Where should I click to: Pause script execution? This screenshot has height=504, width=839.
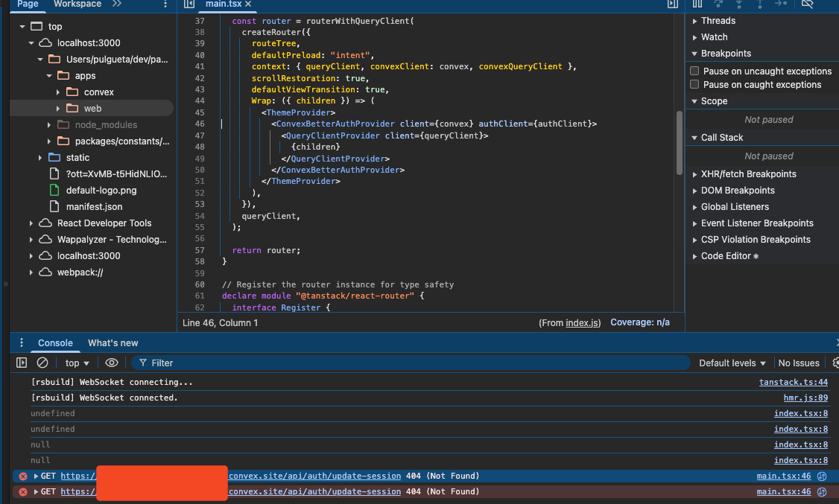697,4
